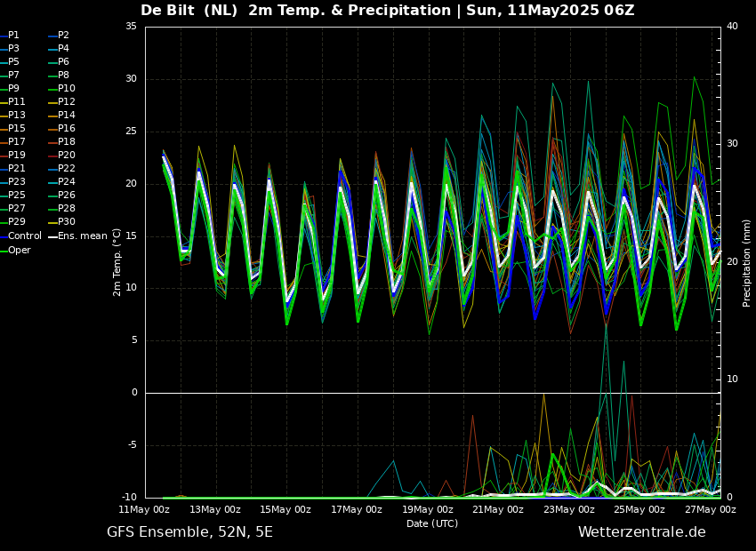Click the P27 legend label
The image size is (756, 551).
point(16,209)
